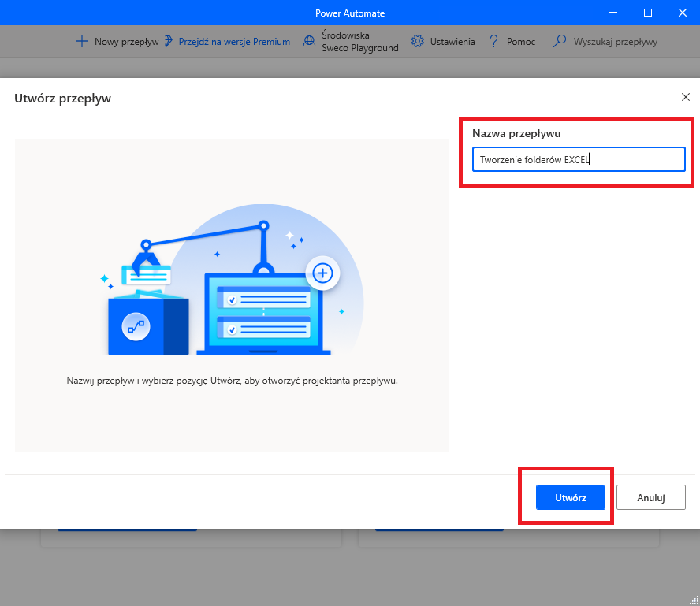Click the Ustawienia gear icon
This screenshot has height=606, width=700.
418,42
